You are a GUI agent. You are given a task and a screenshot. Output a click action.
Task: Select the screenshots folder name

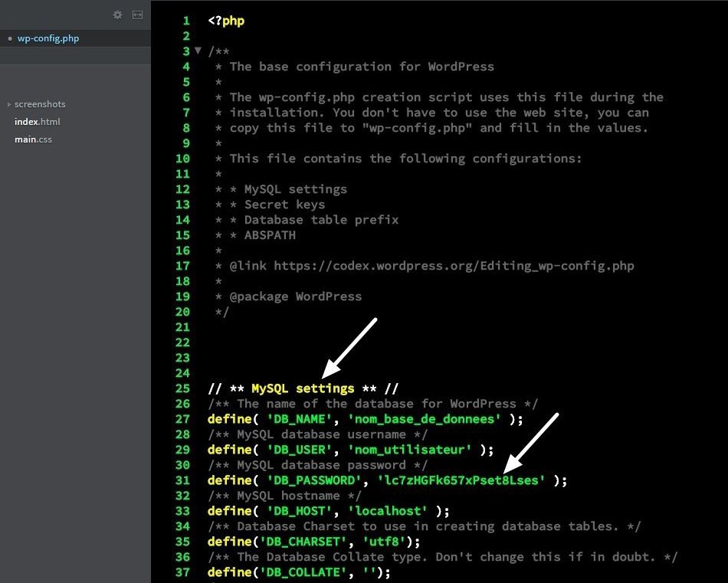(x=40, y=104)
